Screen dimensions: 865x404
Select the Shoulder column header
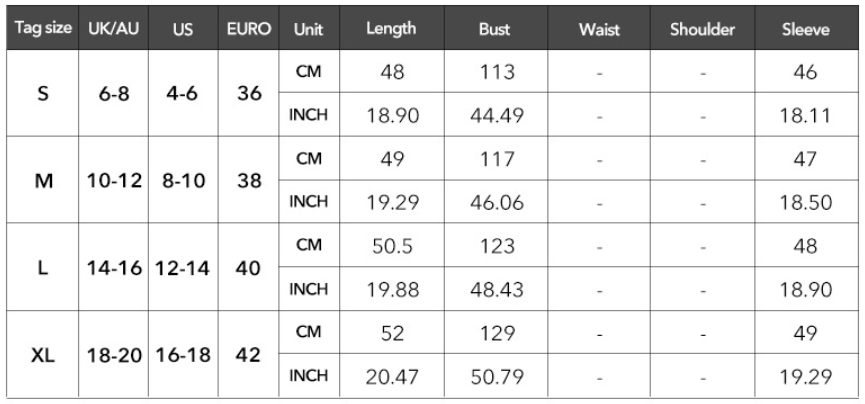(x=702, y=28)
